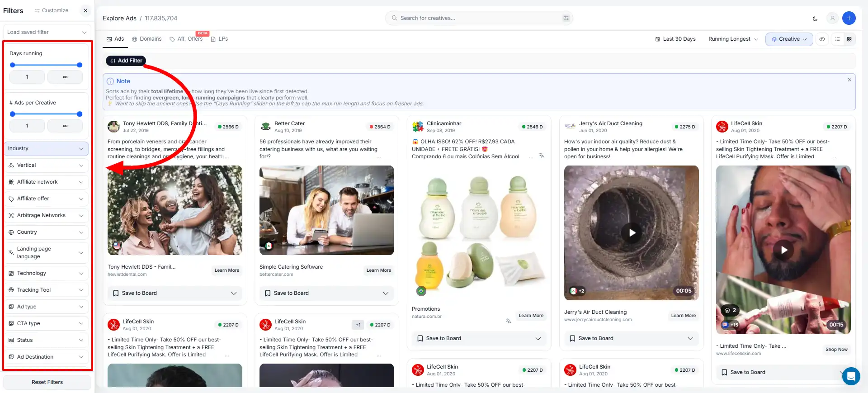Save Jerry's Air Duct Cleaning ad to board
Image resolution: width=868 pixels, height=393 pixels.
pyautogui.click(x=631, y=338)
